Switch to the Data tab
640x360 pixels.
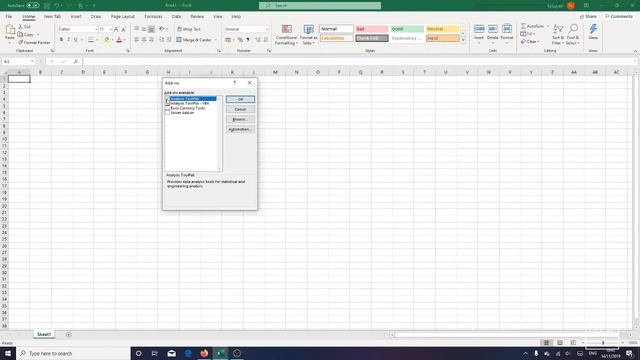pyautogui.click(x=176, y=17)
